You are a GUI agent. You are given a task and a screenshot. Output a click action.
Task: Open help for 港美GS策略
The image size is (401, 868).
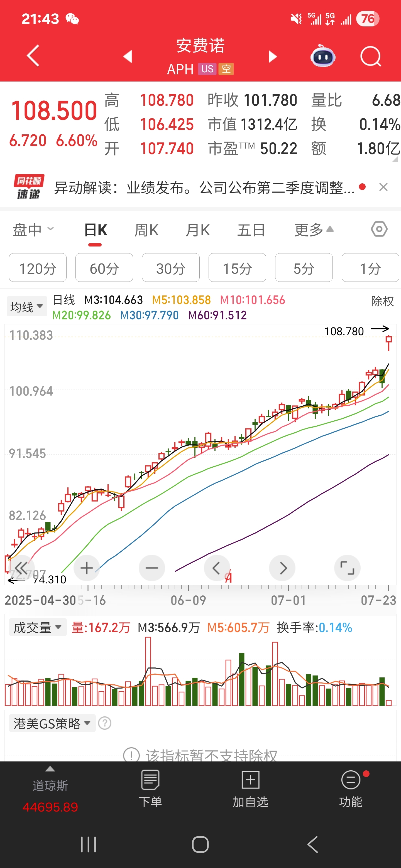(x=105, y=723)
